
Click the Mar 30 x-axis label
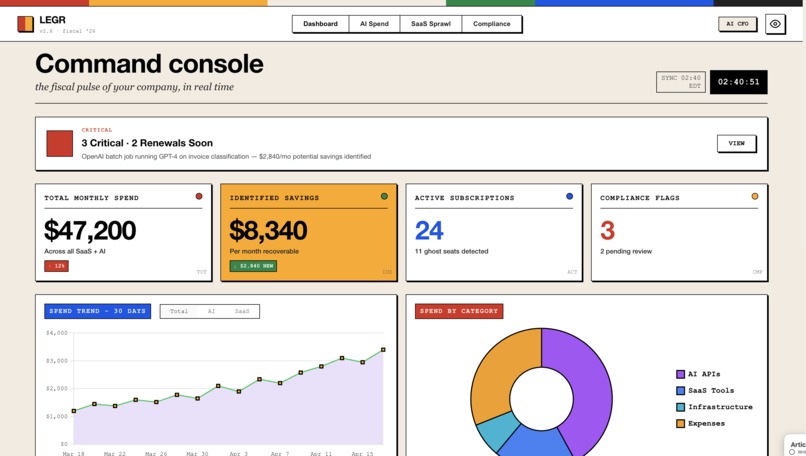tap(197, 453)
